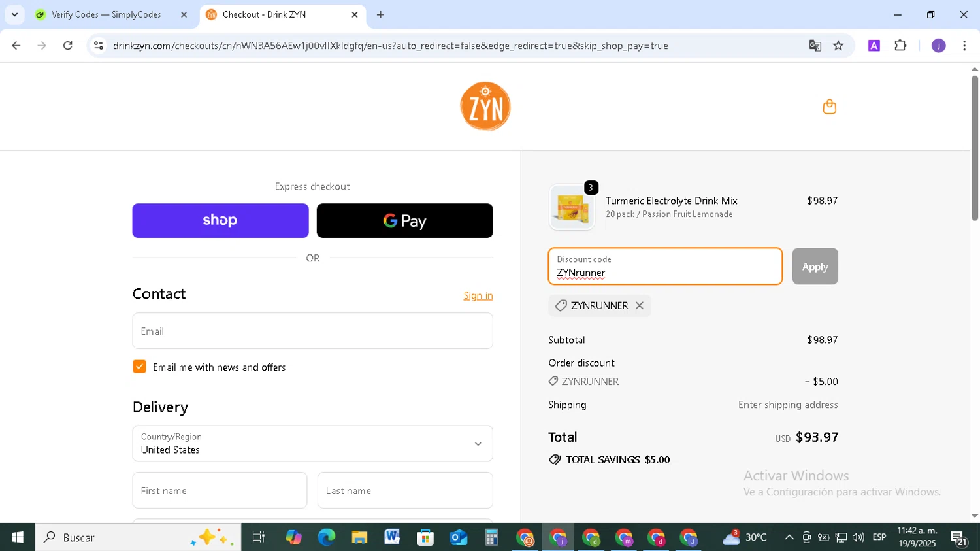Open a new browser tab
980x551 pixels.
(380, 14)
